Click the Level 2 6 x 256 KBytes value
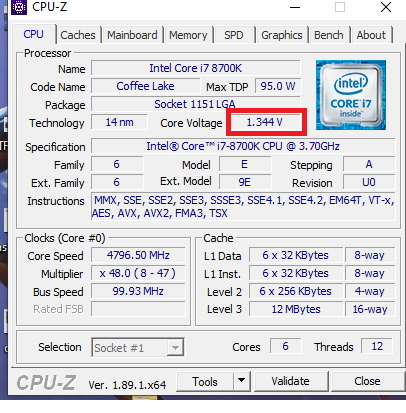This screenshot has height=413, width=406. (296, 291)
